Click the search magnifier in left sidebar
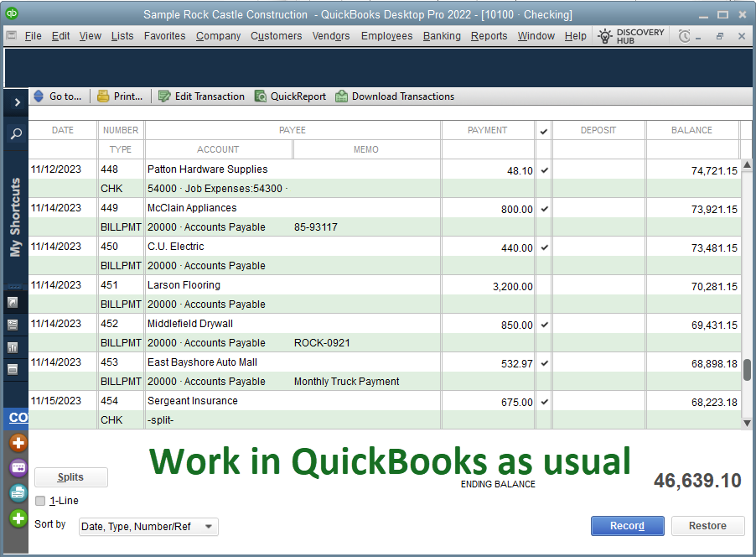 point(16,133)
